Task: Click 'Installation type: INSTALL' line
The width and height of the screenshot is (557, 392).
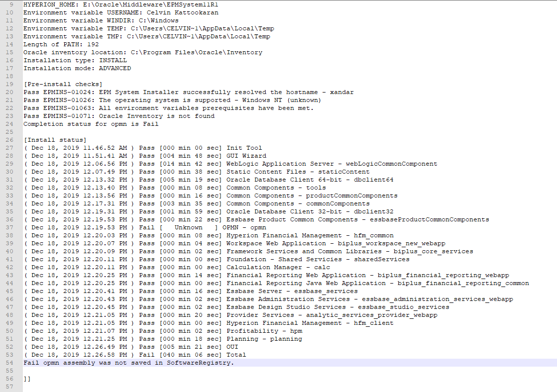Action: (x=75, y=60)
